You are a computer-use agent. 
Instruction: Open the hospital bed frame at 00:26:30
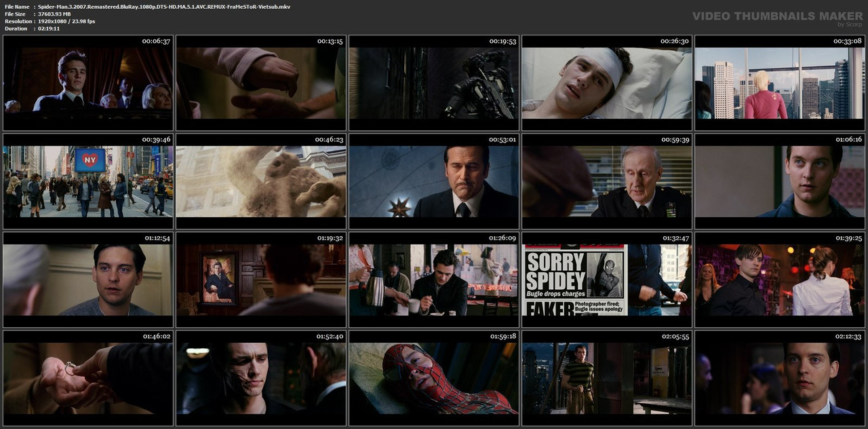tap(607, 83)
